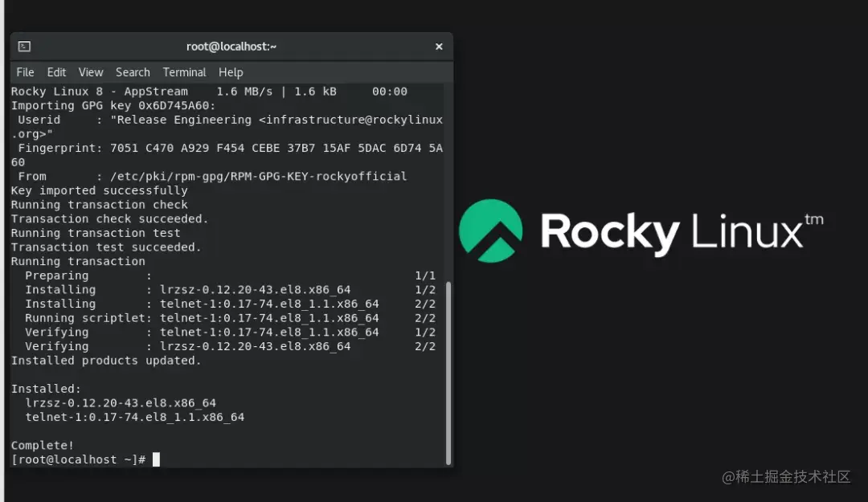The height and width of the screenshot is (502, 868).
Task: Open the File menu
Action: [x=25, y=72]
